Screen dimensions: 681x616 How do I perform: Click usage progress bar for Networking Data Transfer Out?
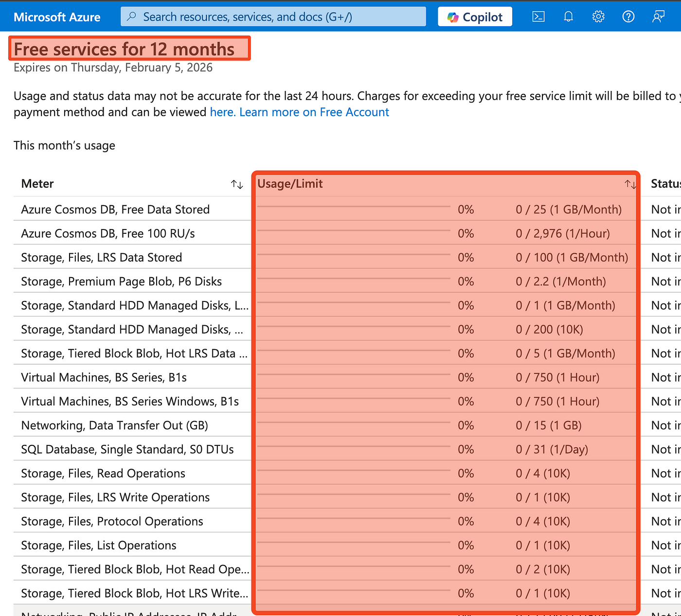coord(354,422)
